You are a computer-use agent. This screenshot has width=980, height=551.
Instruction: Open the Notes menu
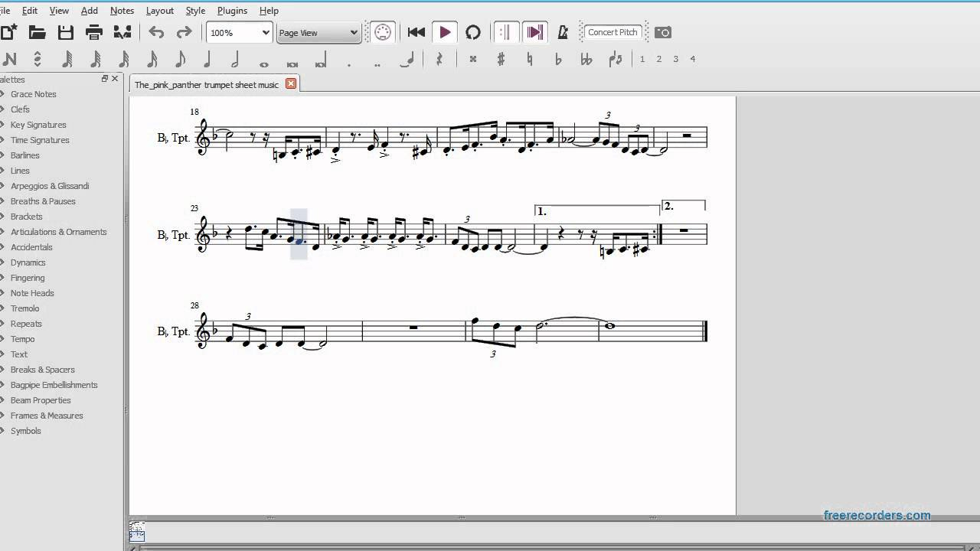tap(122, 11)
